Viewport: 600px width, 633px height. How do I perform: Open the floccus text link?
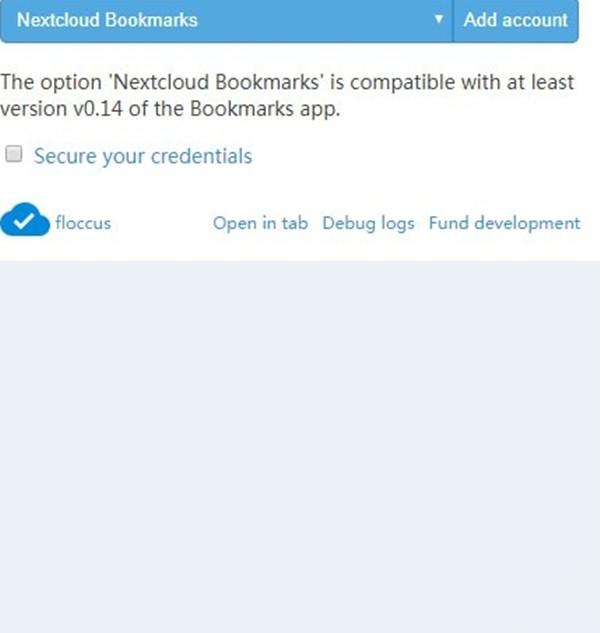[83, 223]
